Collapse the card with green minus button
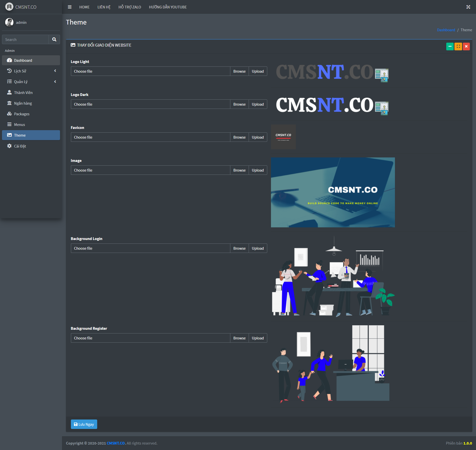Screen dimensions: 476x450 pyautogui.click(x=450, y=46)
